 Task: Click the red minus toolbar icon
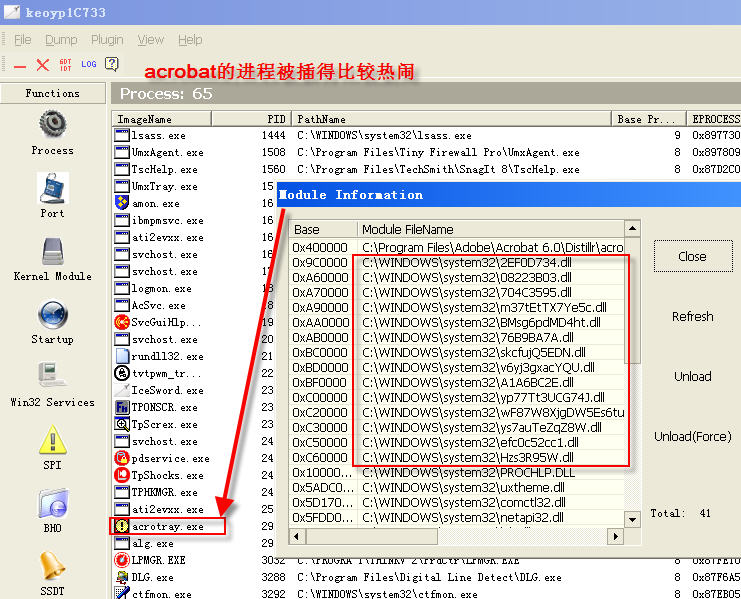pos(20,66)
